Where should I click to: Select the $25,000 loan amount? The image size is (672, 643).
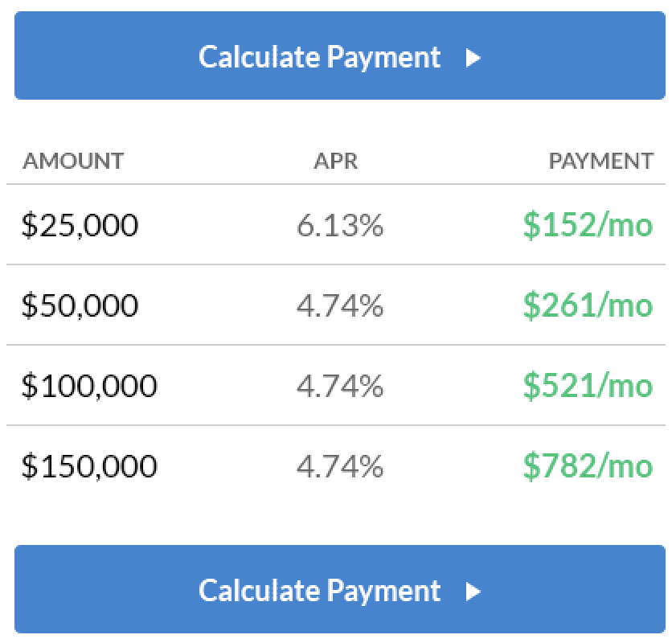pos(80,225)
